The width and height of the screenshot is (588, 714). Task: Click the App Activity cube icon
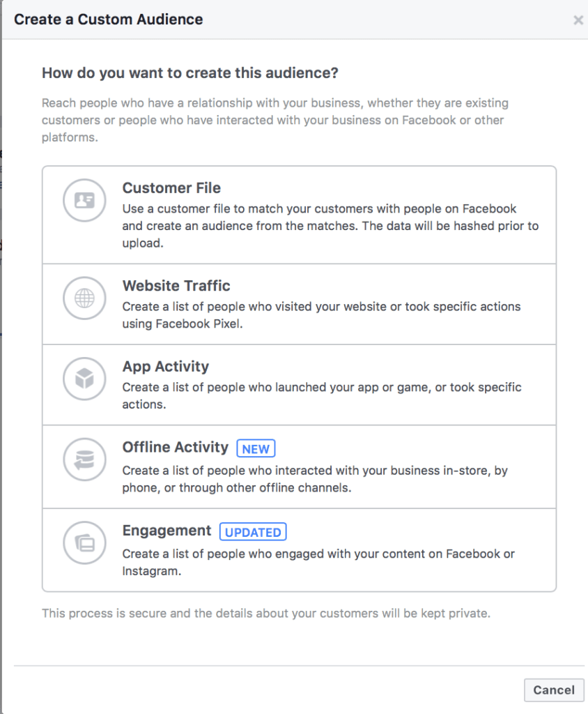coord(84,379)
